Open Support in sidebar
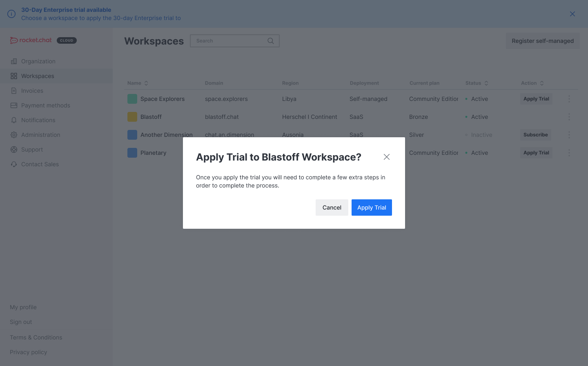 pyautogui.click(x=56, y=150)
